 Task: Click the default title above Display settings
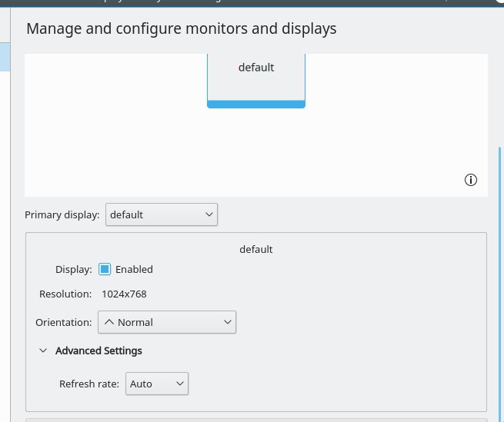tap(256, 250)
